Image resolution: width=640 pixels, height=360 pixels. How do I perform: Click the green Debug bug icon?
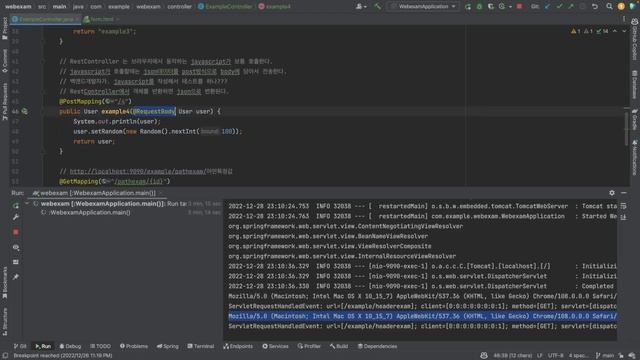click(479, 7)
